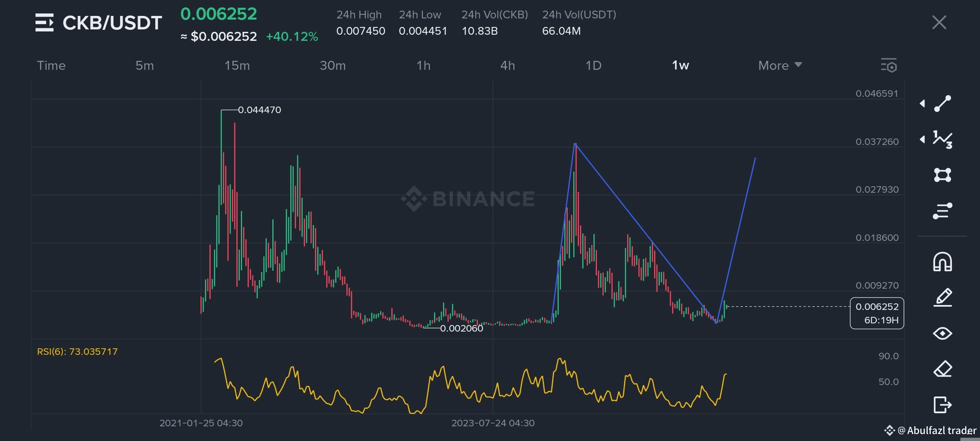Tap the chart low label 0.002060
980x441 pixels.
[x=461, y=328]
